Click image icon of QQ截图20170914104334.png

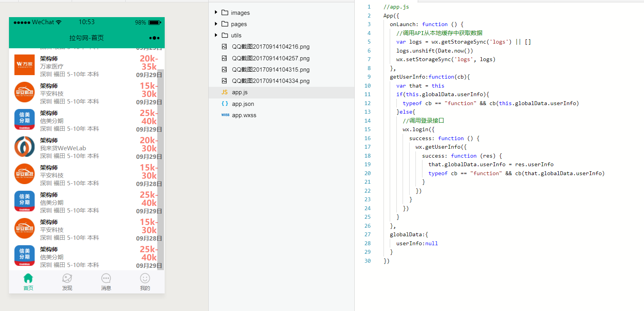click(224, 81)
